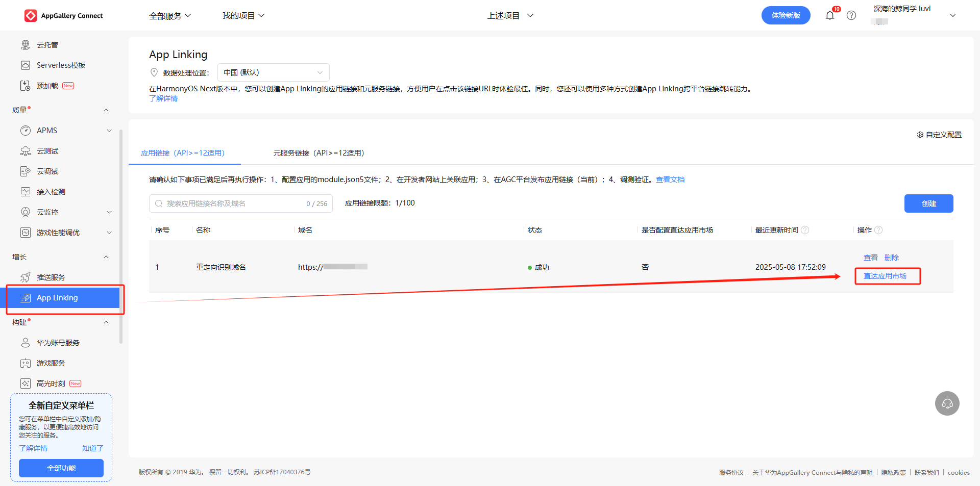This screenshot has height=486, width=980.
Task: Open the 服务协议 footer link
Action: pyautogui.click(x=731, y=473)
